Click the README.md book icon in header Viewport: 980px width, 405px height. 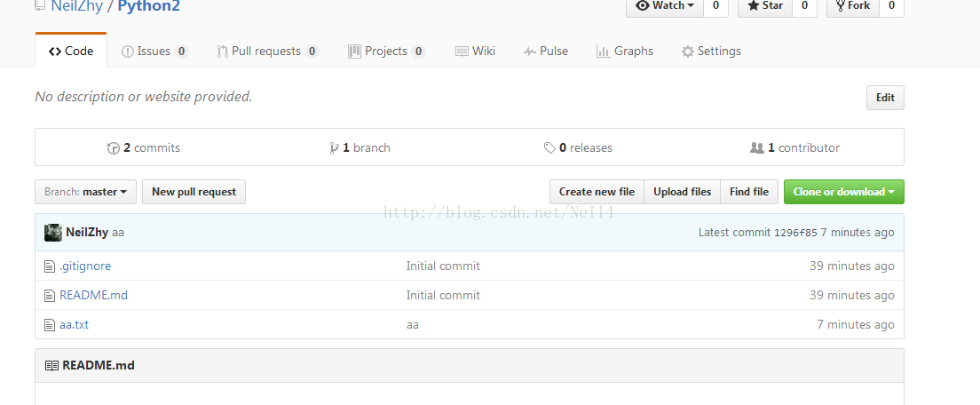(x=51, y=366)
